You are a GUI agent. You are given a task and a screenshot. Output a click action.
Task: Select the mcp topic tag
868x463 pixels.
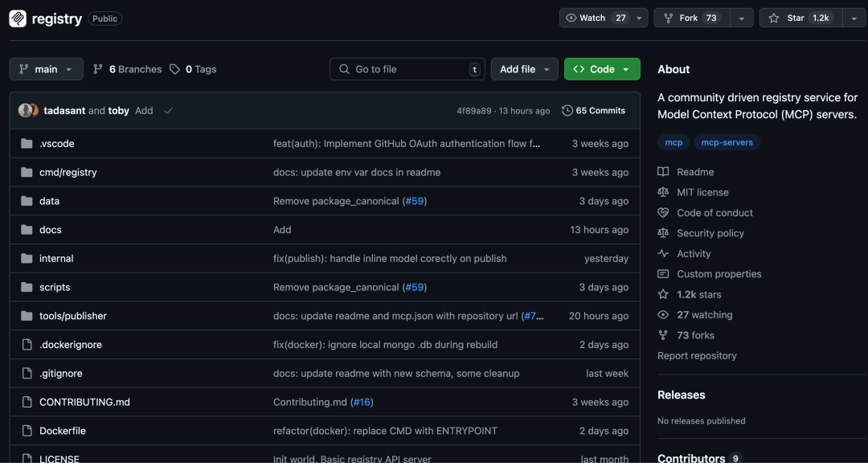pyautogui.click(x=674, y=142)
